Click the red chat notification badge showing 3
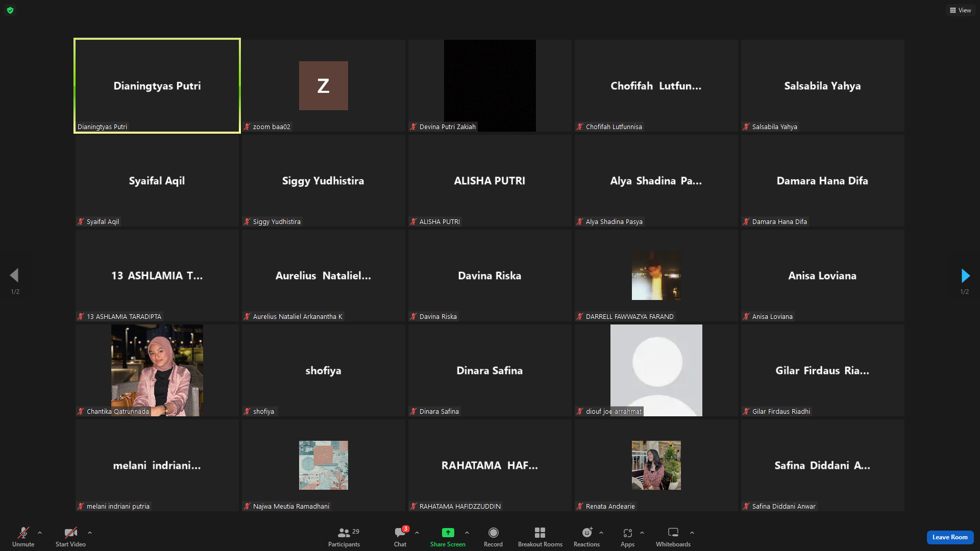980x551 pixels. (x=406, y=529)
